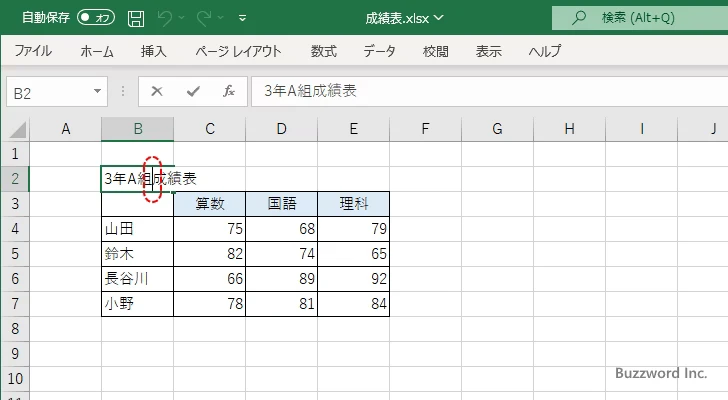The width and height of the screenshot is (728, 400).
Task: Click the cell with value 74
Action: point(282,254)
